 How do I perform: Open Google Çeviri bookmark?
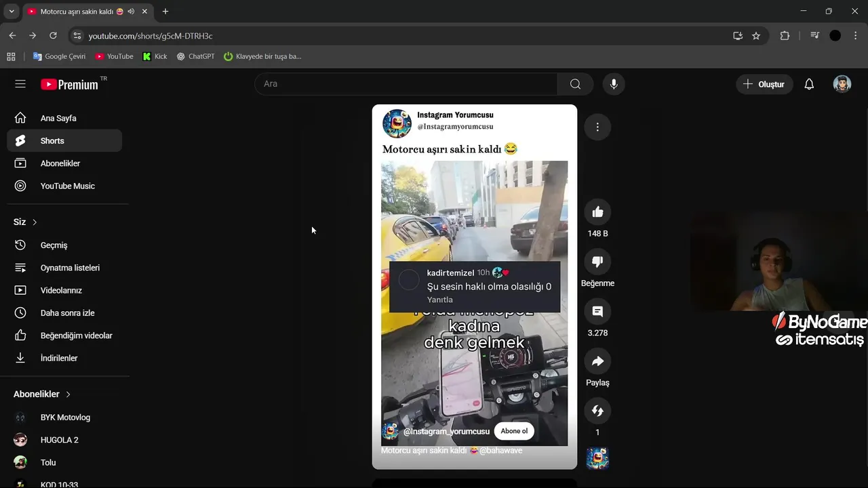click(x=60, y=56)
